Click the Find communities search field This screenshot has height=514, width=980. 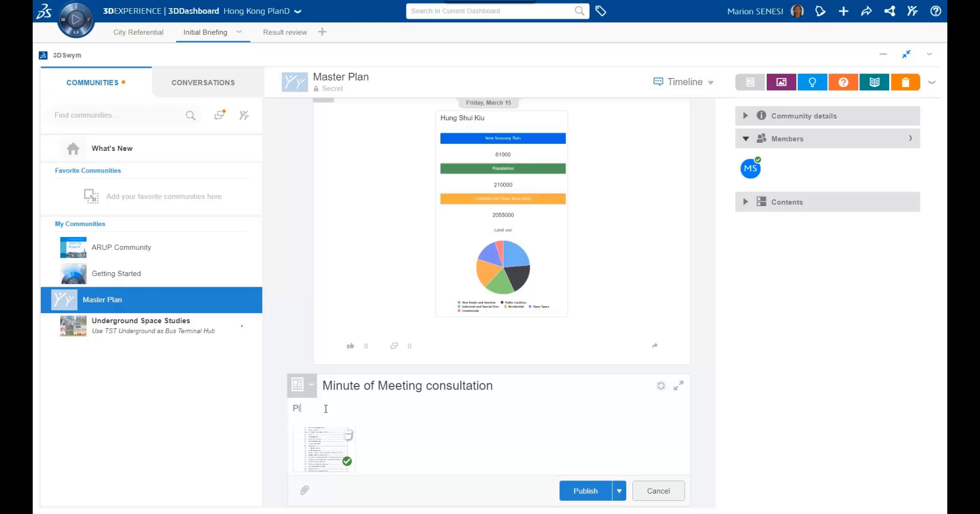click(x=117, y=115)
